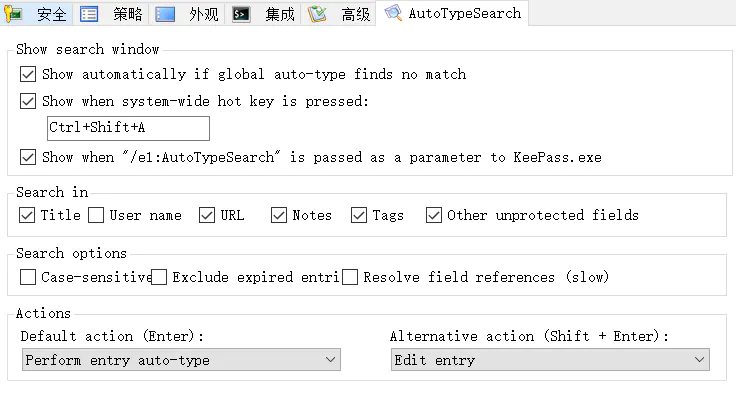
Task: Select the AutoTypeSearch tab label
Action: (465, 13)
